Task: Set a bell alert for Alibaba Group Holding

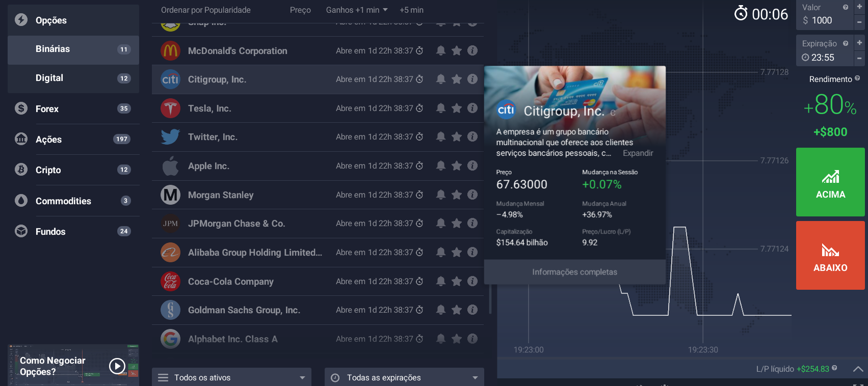Action: 441,252
